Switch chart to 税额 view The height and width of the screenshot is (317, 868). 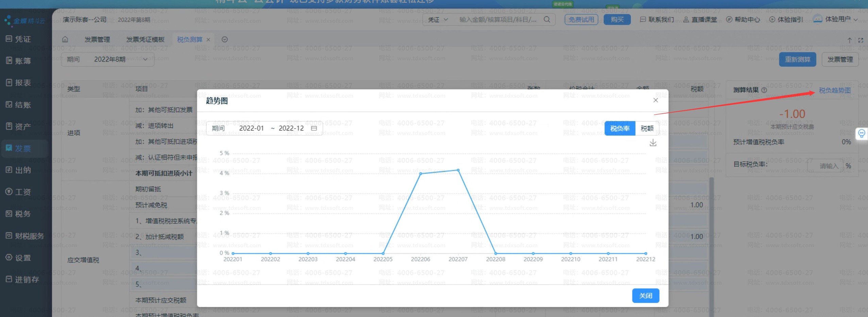pos(647,128)
